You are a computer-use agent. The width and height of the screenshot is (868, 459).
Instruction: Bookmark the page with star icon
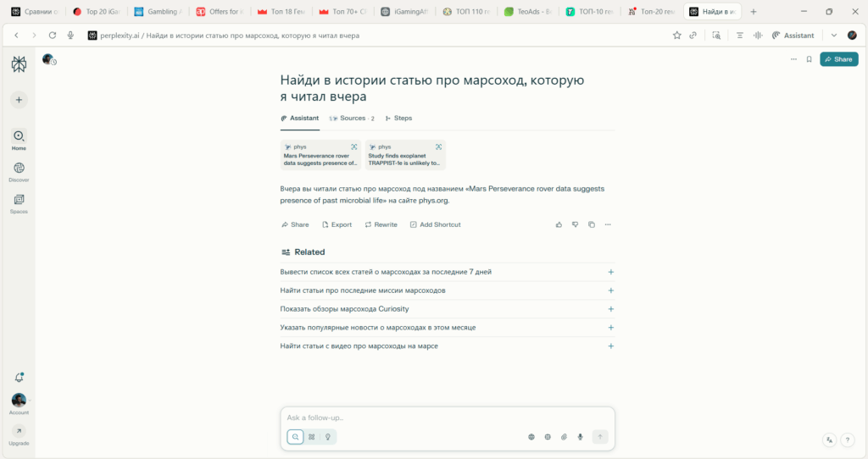pyautogui.click(x=676, y=36)
